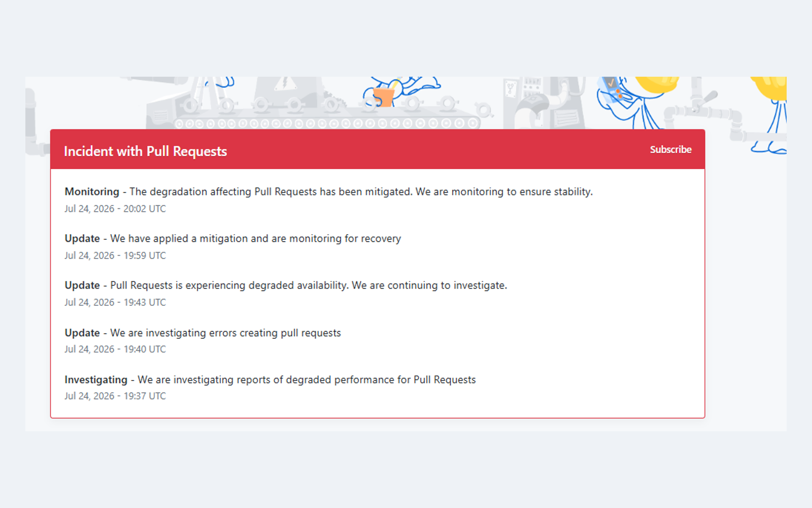Click the timestamp "Jul 24, 2026 - 19:40 UTC"

coord(115,349)
